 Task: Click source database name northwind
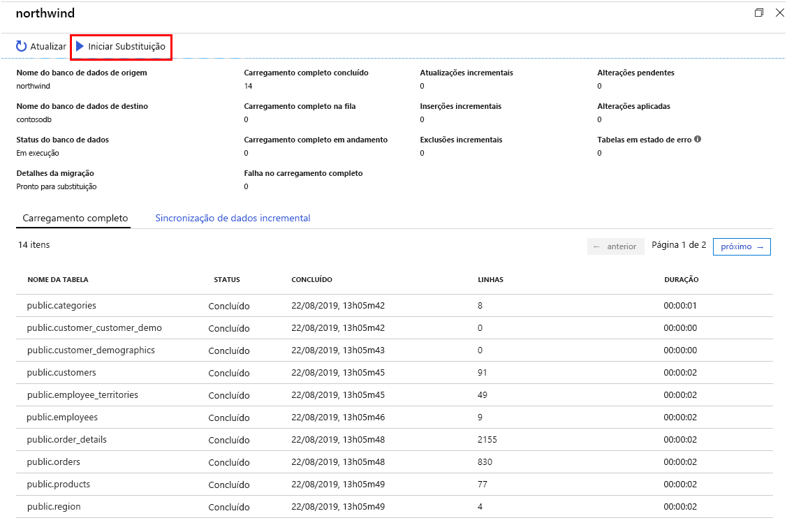(33, 86)
